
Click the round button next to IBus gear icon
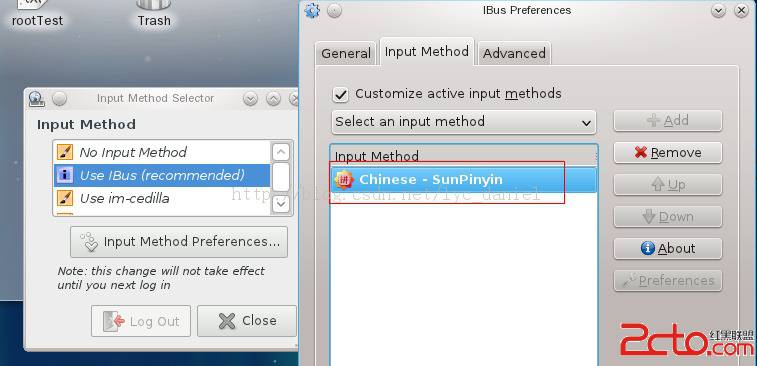[x=334, y=10]
